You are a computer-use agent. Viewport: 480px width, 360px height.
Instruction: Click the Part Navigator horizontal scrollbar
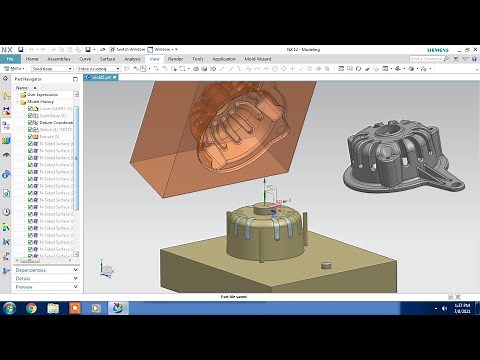(29, 260)
